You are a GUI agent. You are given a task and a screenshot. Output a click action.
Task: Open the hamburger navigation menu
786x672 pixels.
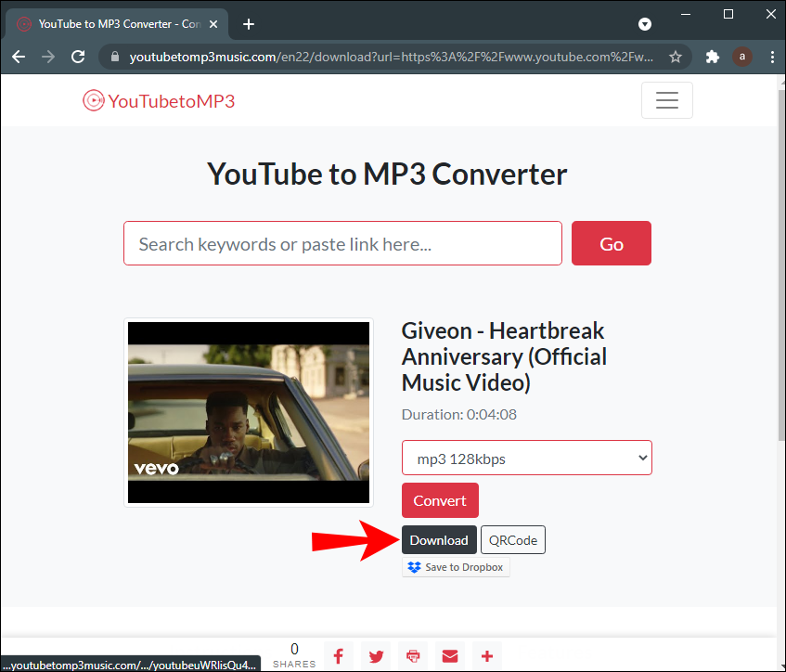[666, 100]
